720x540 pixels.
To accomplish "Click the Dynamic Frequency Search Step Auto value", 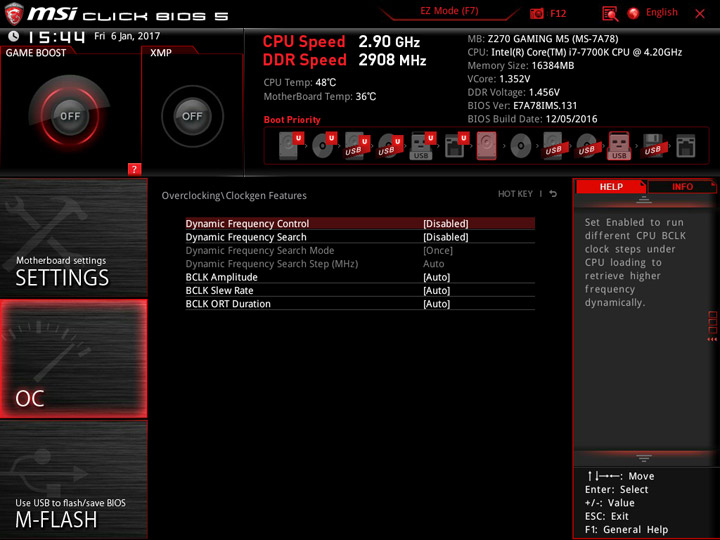I will [433, 264].
